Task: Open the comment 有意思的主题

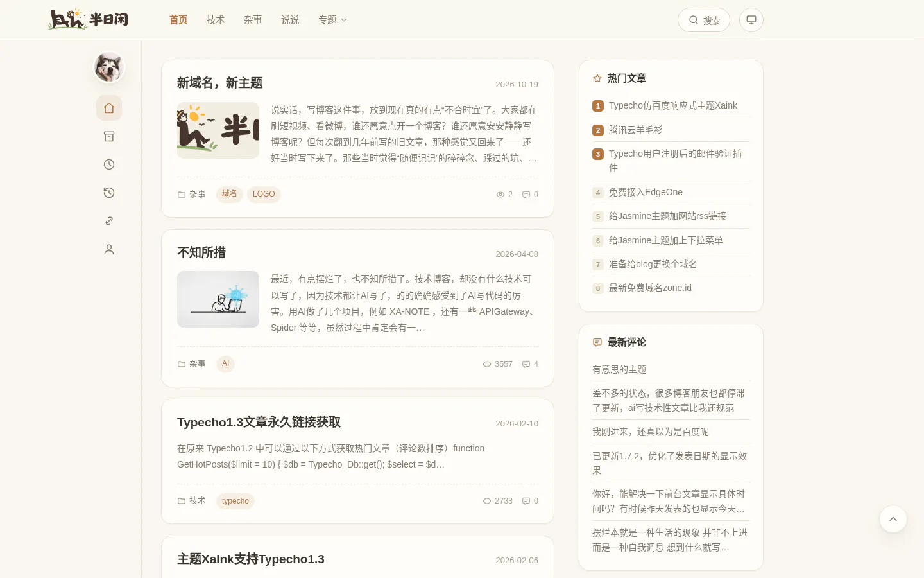Action: point(619,369)
